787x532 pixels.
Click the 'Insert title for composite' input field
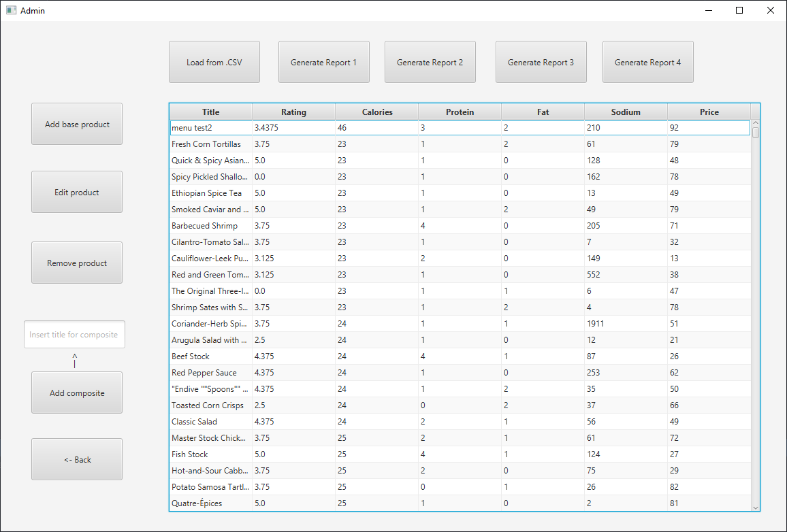coord(74,334)
